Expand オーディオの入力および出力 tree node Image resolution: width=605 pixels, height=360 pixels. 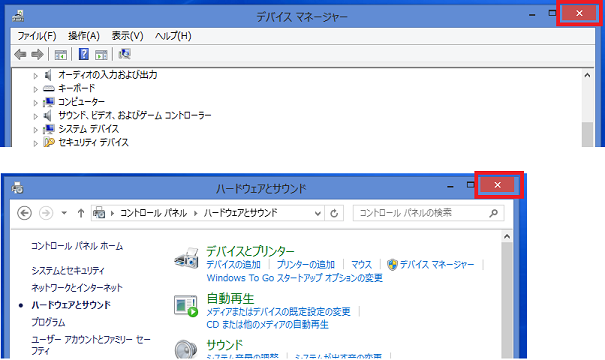pos(35,76)
